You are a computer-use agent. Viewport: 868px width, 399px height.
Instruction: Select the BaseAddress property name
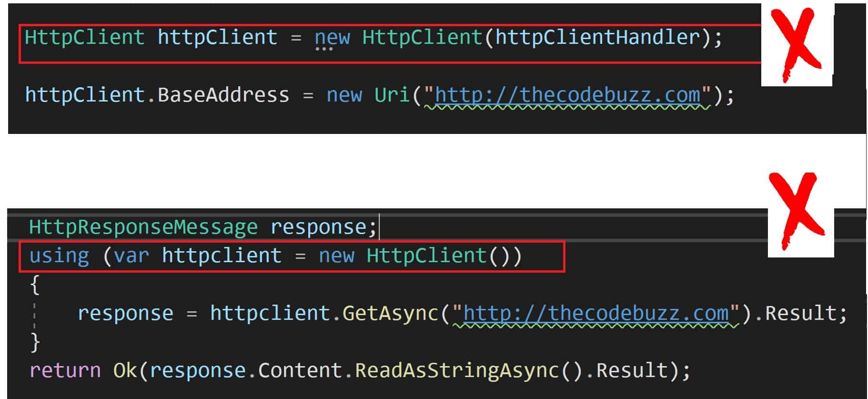(x=223, y=95)
